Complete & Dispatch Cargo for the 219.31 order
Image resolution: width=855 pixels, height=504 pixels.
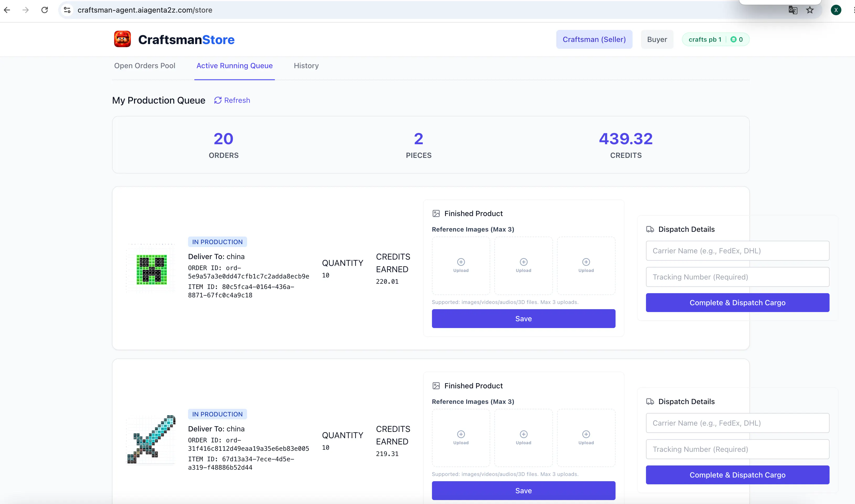point(738,475)
